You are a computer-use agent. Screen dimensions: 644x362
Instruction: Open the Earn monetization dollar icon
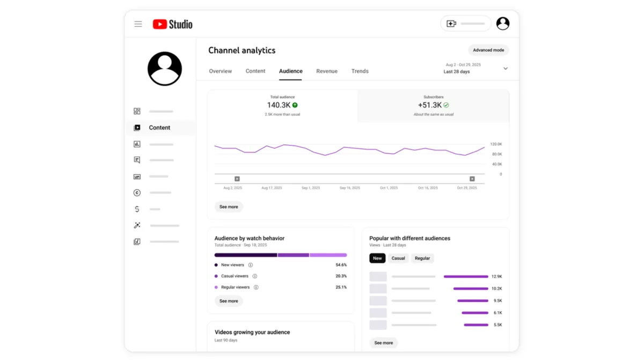[x=137, y=209]
